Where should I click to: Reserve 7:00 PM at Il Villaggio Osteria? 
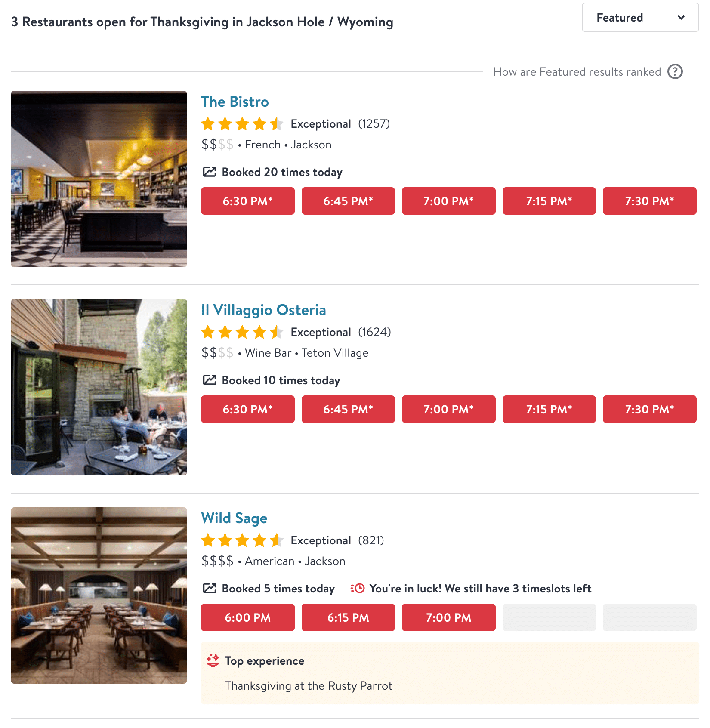448,409
